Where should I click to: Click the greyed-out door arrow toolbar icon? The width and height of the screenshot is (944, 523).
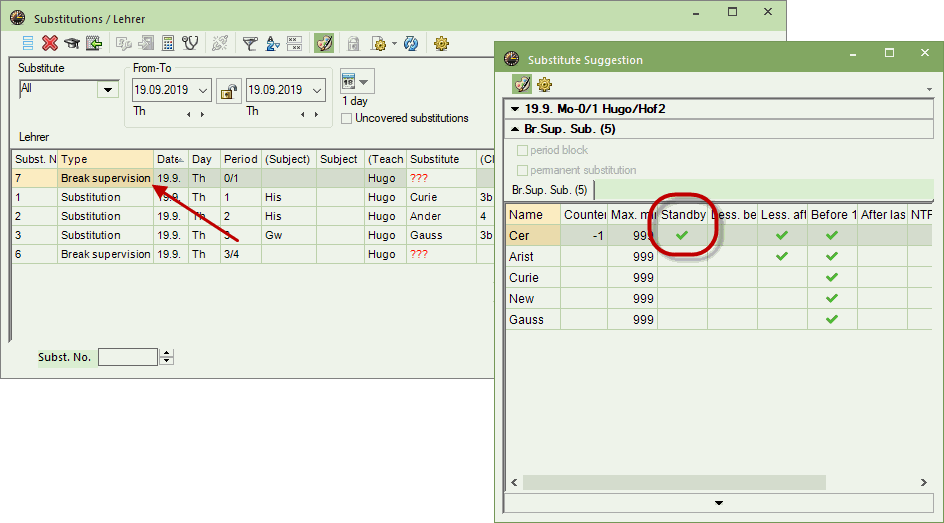pyautogui.click(x=146, y=43)
